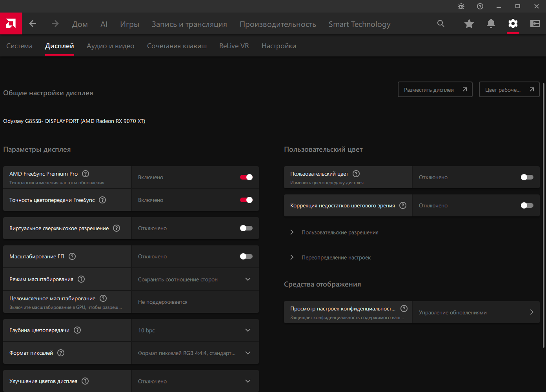Turn on Масштабирование ГП switch
This screenshot has width=546, height=392.
(x=246, y=256)
